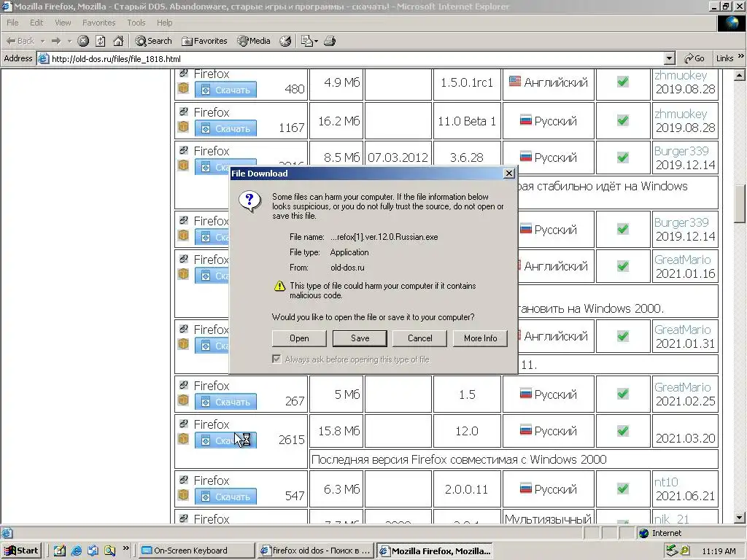747x560 pixels.
Task: Open the View menu
Action: (x=63, y=23)
